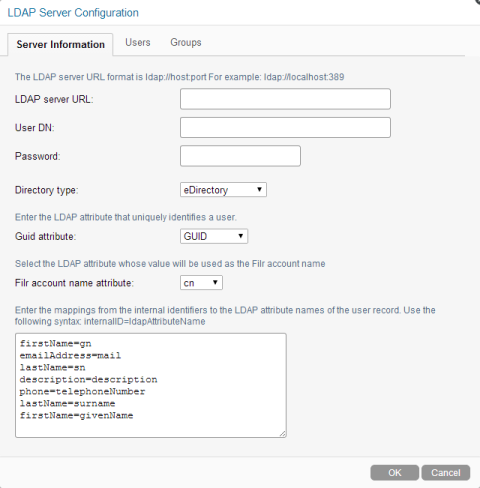Focus the User DN text box
The width and height of the screenshot is (480, 488).
pyautogui.click(x=285, y=127)
